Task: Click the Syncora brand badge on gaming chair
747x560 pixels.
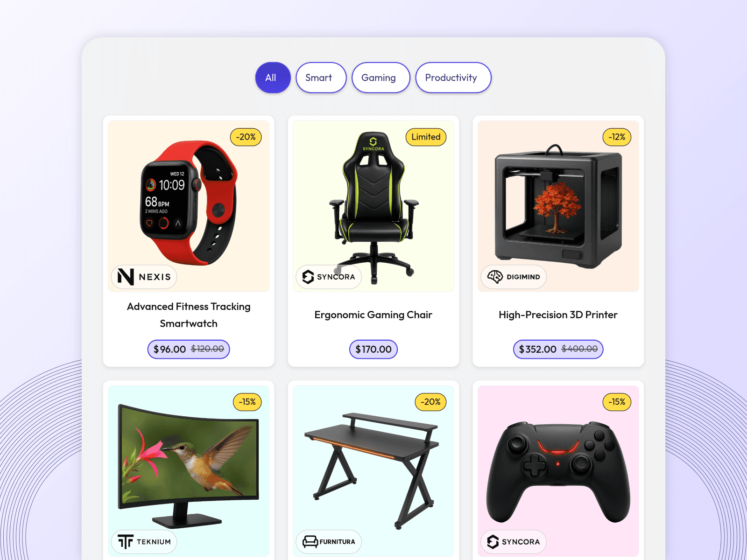Action: coord(329,277)
